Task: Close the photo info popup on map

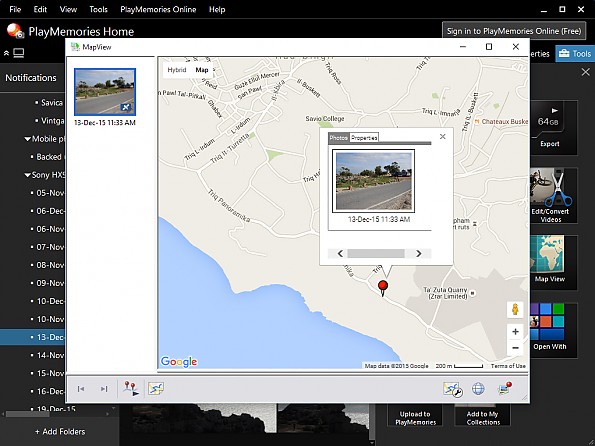Action: tap(442, 137)
